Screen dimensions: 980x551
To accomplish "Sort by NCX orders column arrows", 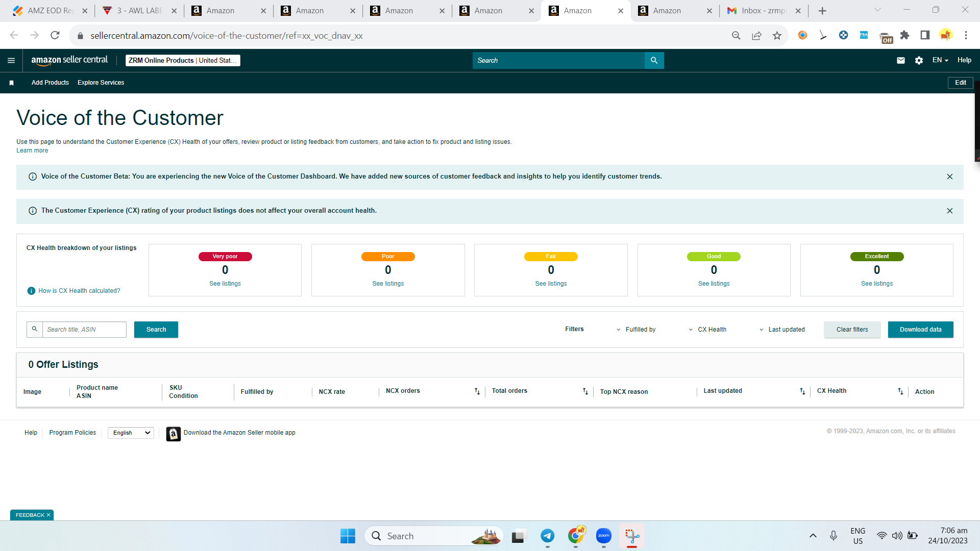I will (477, 391).
